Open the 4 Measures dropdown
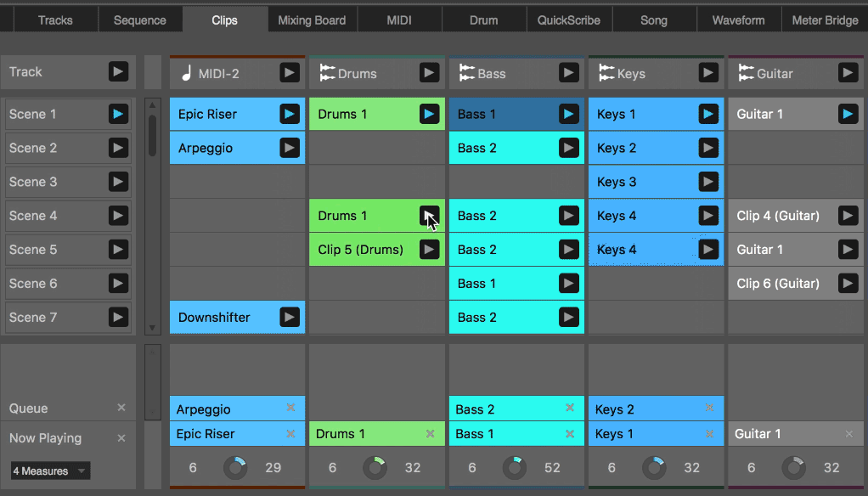Image resolution: width=868 pixels, height=496 pixels. click(51, 471)
